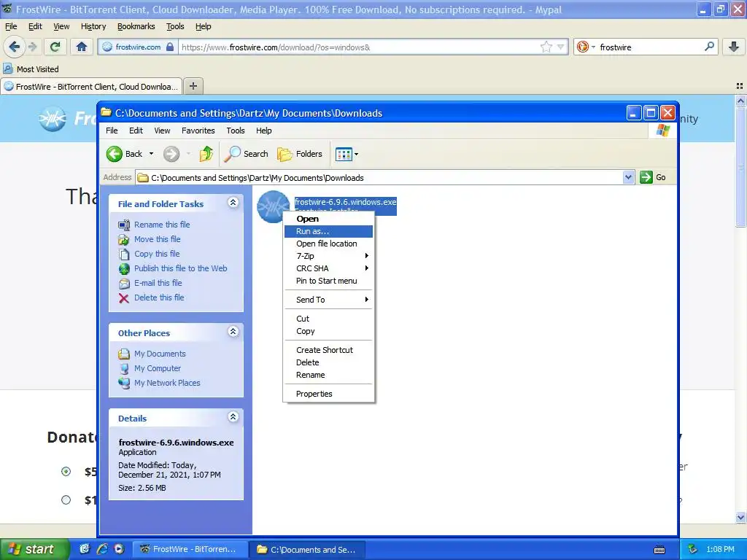Open the URL bar history dropdown arrow

pos(561,47)
